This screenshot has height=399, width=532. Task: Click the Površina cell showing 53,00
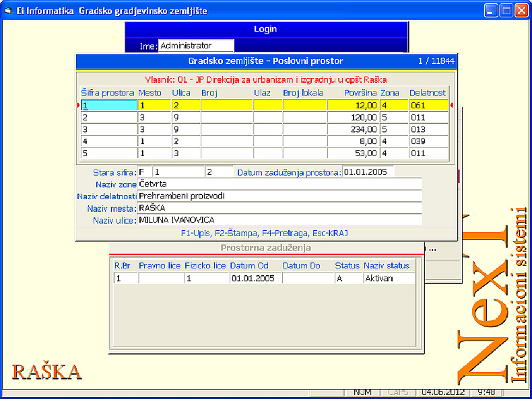click(353, 153)
